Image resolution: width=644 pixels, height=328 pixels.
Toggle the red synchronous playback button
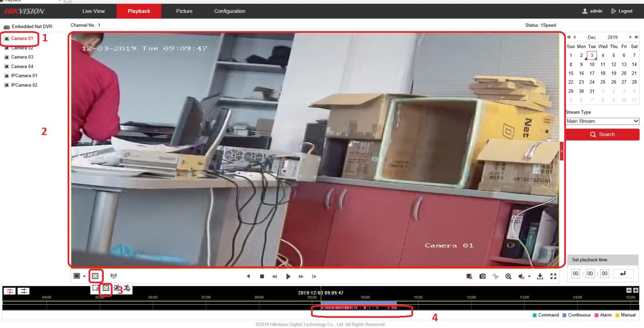pyautogui.click(x=10, y=291)
